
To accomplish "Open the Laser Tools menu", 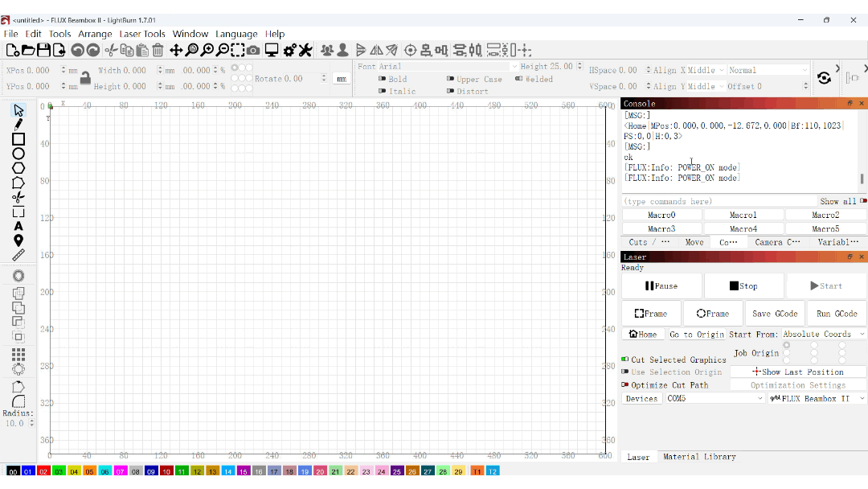I will (x=142, y=34).
